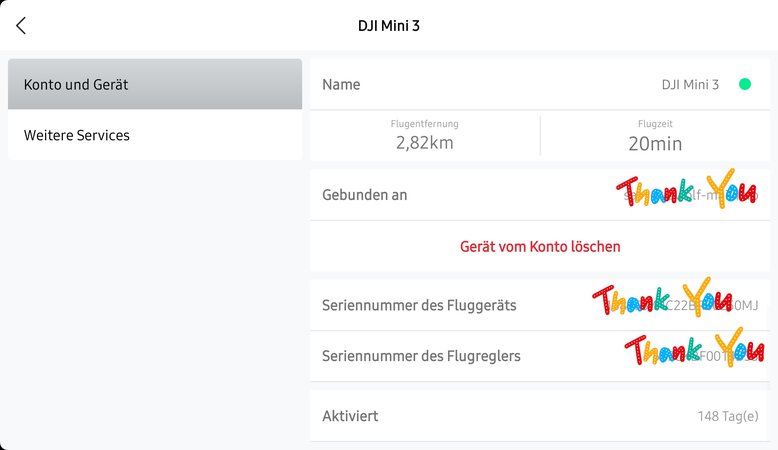Open the Name row

540,84
